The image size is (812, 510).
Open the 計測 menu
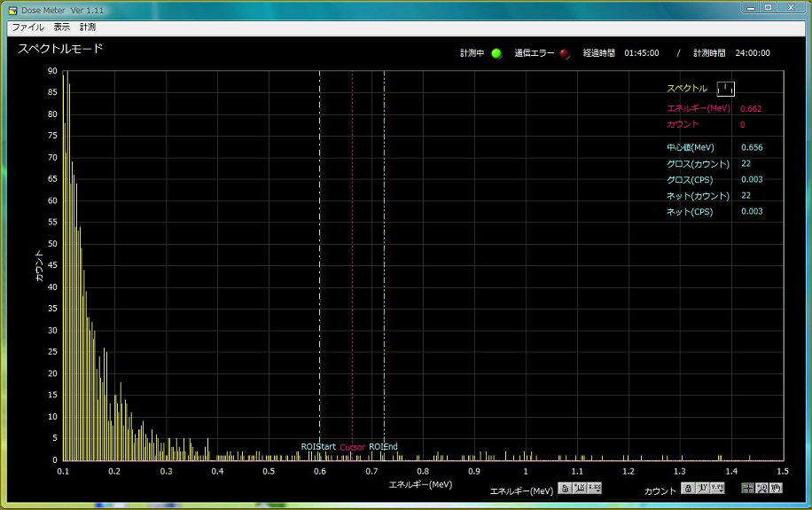point(88,27)
